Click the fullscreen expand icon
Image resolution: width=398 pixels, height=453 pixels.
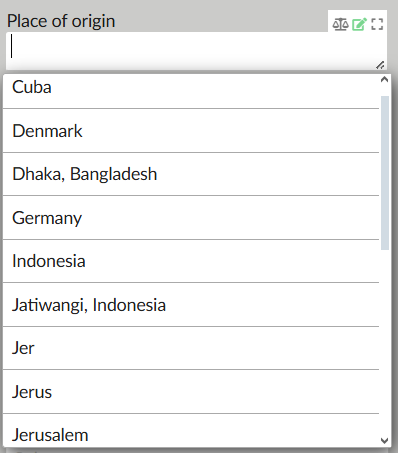pyautogui.click(x=377, y=24)
